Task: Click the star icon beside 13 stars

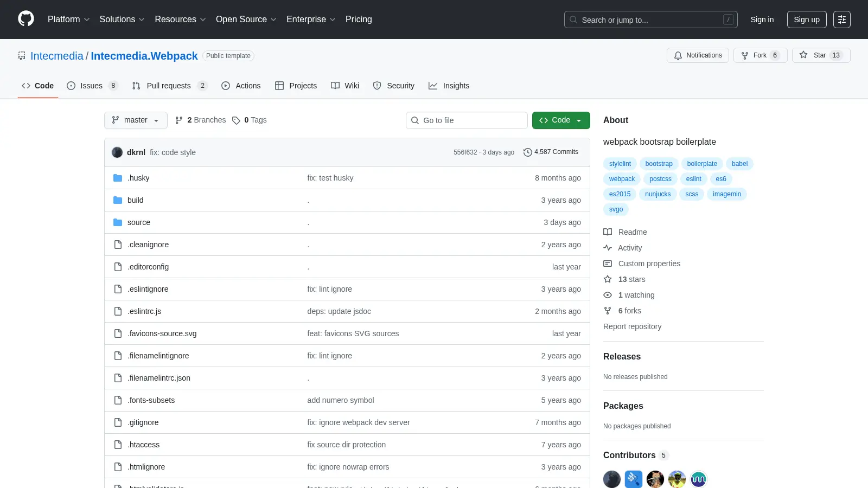Action: coord(608,279)
